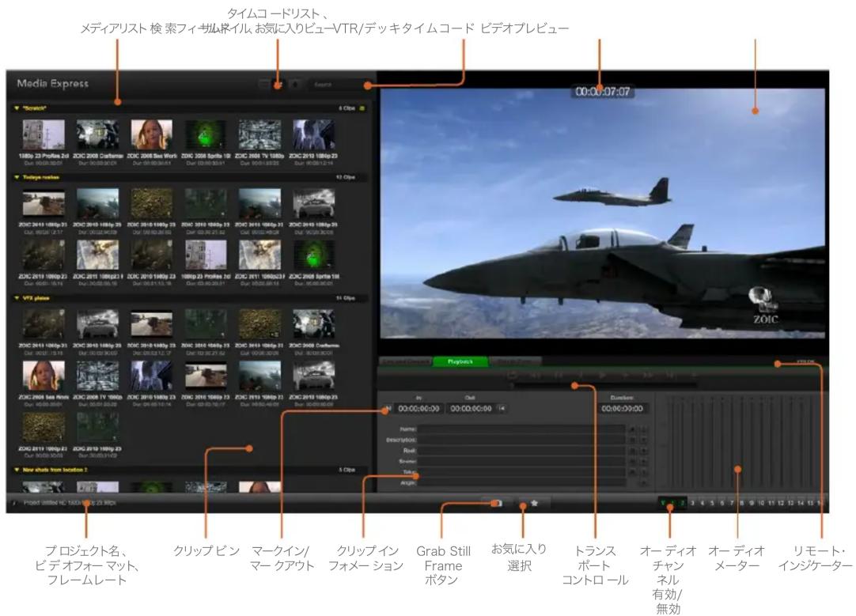
Task: Click the jog slider under transport buttons
Action: pyautogui.click(x=605, y=385)
